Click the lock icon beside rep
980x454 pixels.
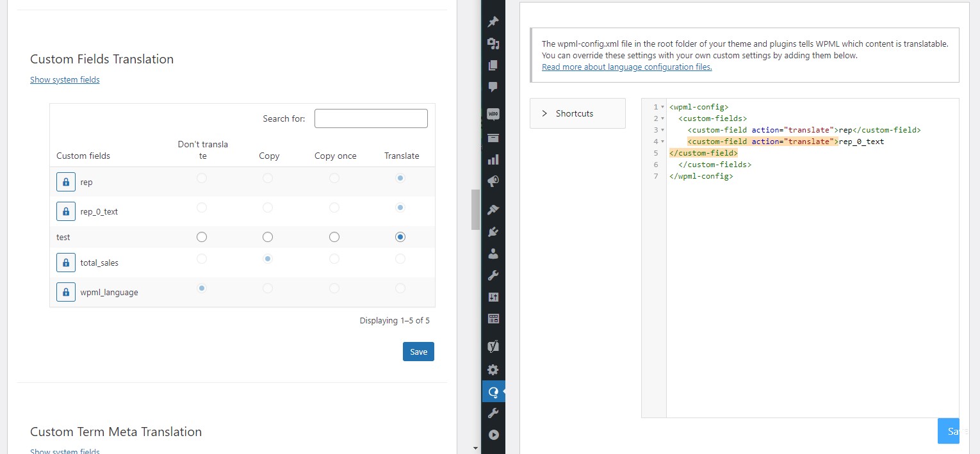pos(66,182)
